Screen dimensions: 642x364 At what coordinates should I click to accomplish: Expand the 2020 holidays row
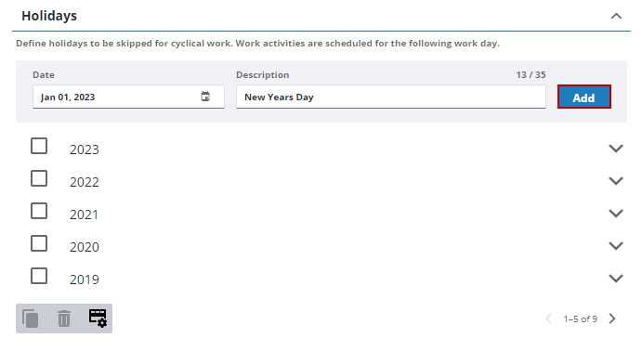(x=616, y=246)
